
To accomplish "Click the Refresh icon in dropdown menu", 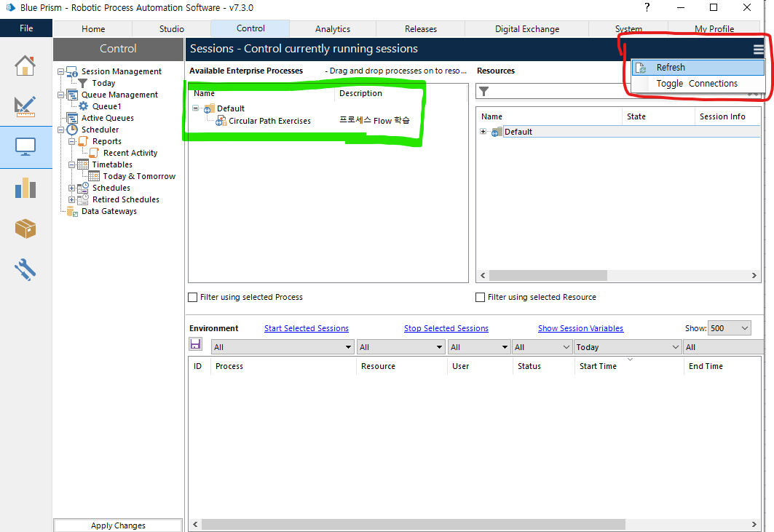I will 640,68.
